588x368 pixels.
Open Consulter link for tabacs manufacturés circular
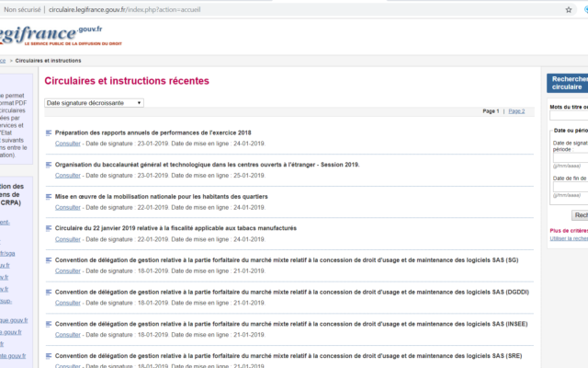[x=68, y=239]
